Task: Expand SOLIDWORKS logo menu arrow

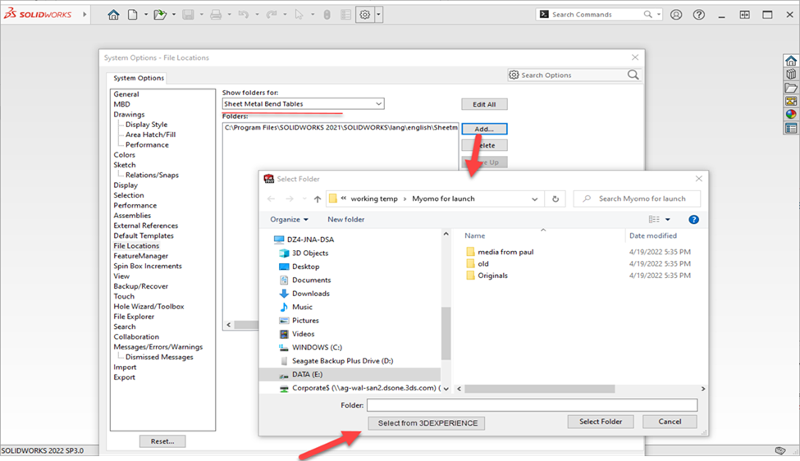Action: coord(85,14)
